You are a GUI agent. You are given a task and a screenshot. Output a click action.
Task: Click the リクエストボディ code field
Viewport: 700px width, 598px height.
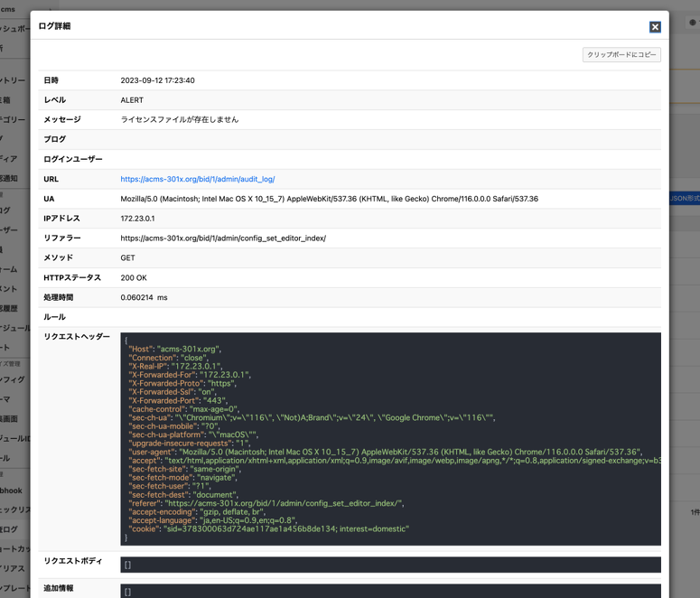390,565
